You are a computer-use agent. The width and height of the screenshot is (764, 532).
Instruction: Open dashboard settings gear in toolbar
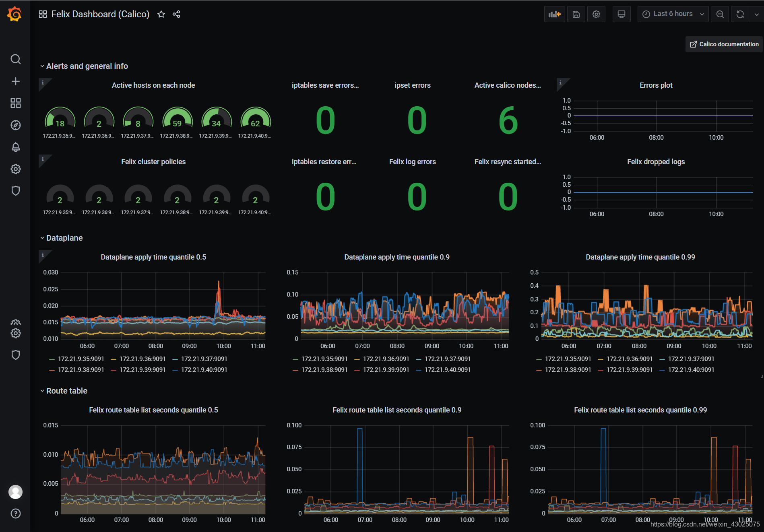click(x=596, y=14)
